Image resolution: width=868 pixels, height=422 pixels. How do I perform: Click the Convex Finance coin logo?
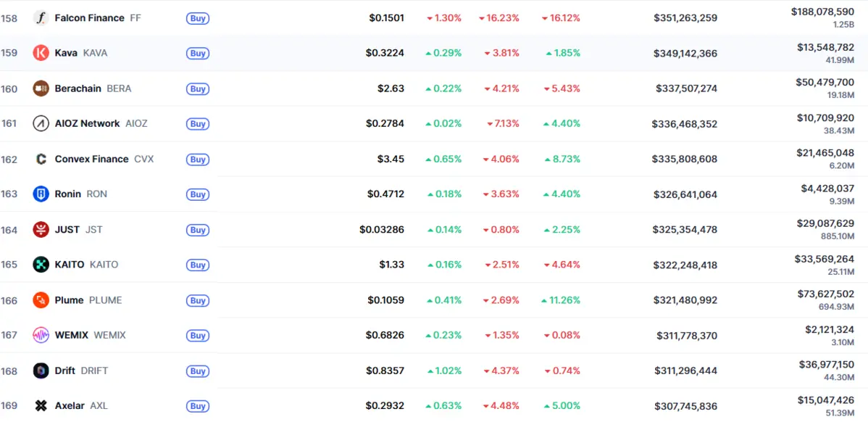(41, 159)
